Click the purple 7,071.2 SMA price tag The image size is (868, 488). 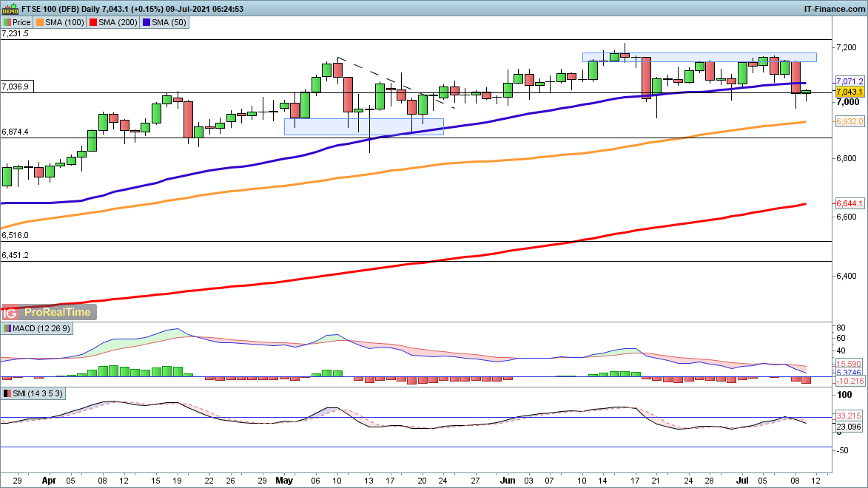coord(849,81)
